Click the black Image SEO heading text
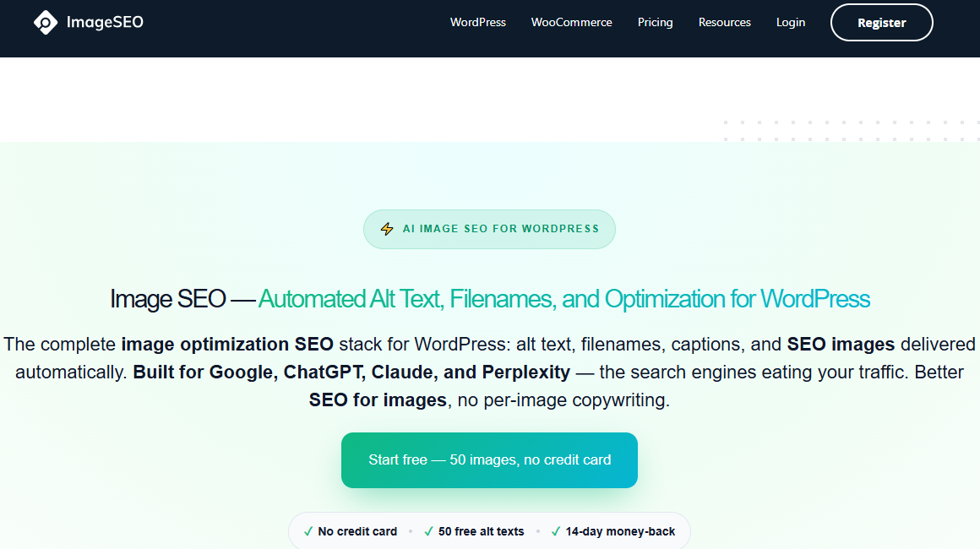Screen dimensions: 980x549 click(x=167, y=299)
